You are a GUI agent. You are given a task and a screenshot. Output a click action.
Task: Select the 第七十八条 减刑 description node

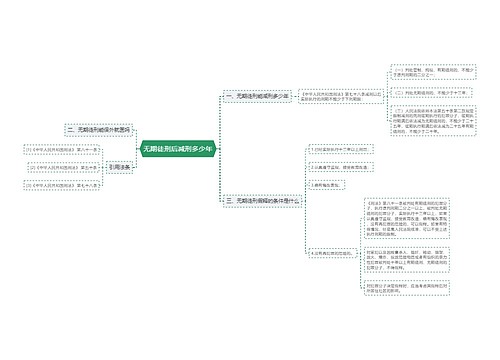(341, 96)
